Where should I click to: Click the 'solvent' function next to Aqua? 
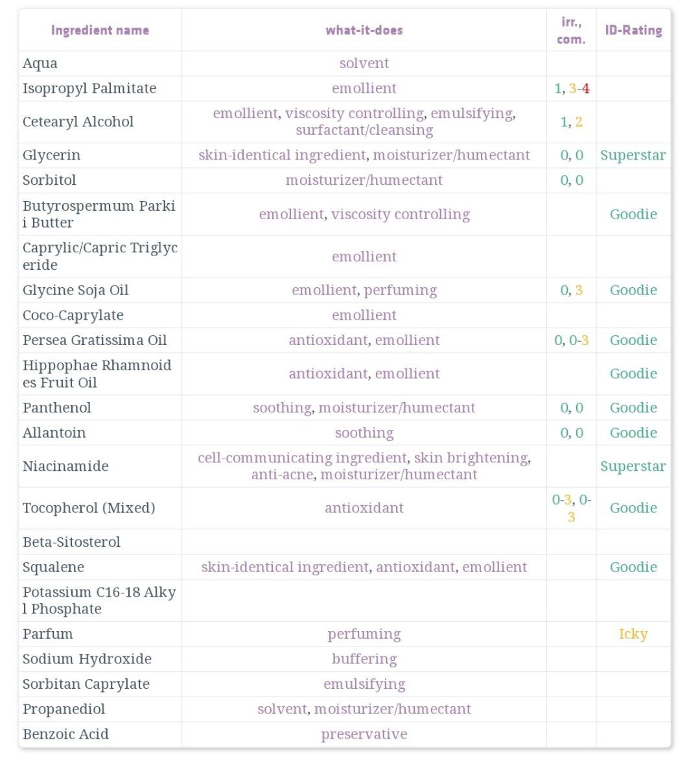point(364,64)
